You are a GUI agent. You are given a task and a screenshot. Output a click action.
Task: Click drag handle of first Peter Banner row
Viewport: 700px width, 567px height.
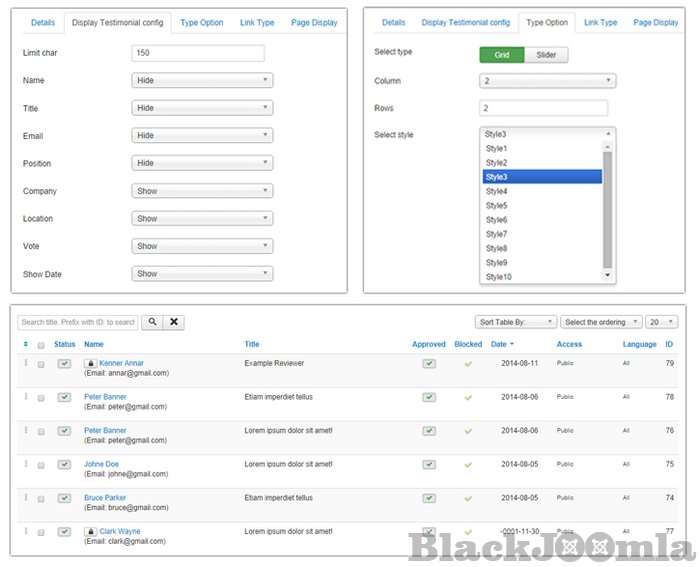(26, 397)
